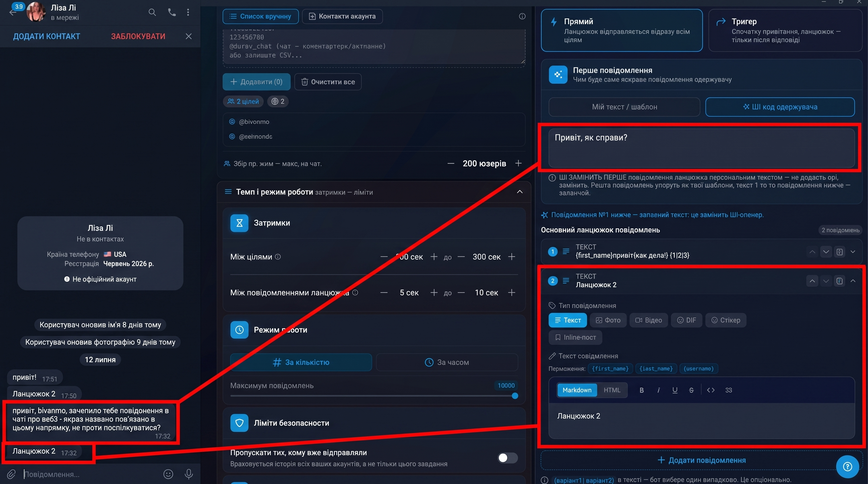Screen dimensions: 868x484
Task: Click Очистити все button
Action: tap(328, 82)
